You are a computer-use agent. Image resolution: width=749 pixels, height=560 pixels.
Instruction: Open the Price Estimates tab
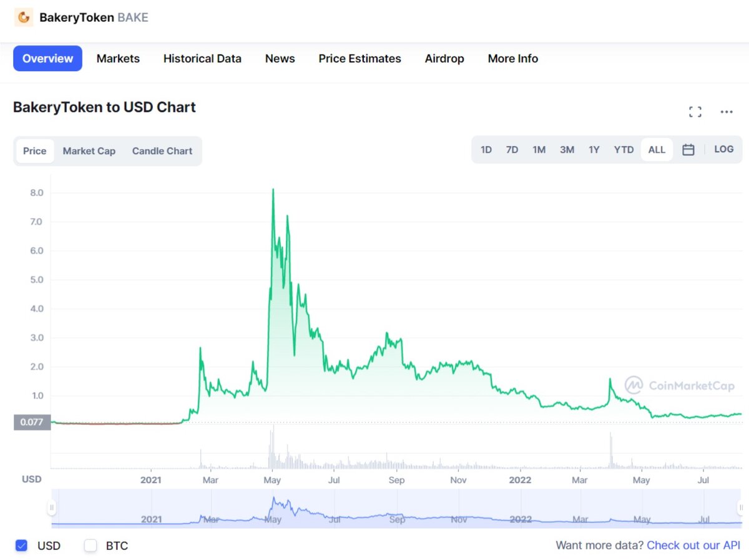(360, 59)
